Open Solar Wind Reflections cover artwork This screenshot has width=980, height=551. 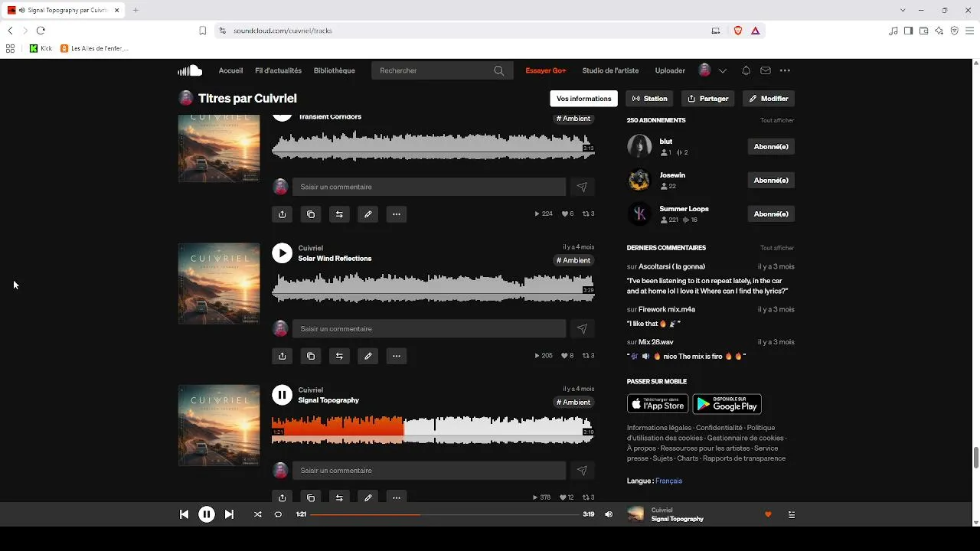219,284
